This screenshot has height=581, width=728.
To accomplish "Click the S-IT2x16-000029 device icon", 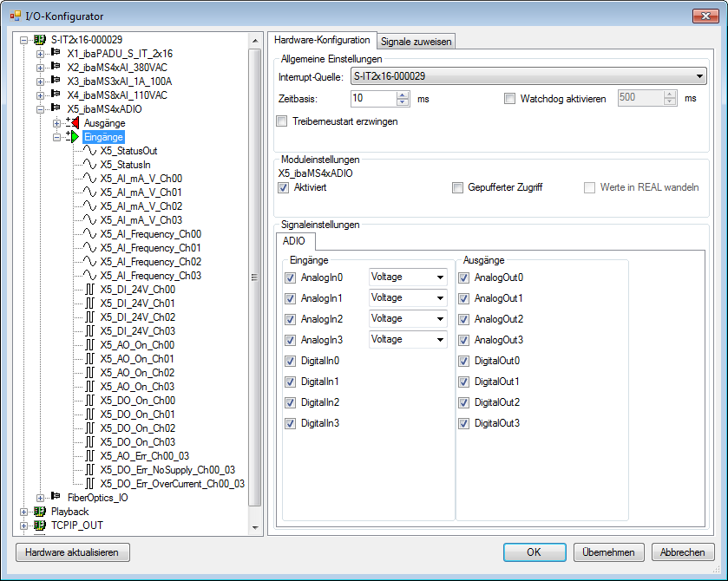I will point(40,40).
